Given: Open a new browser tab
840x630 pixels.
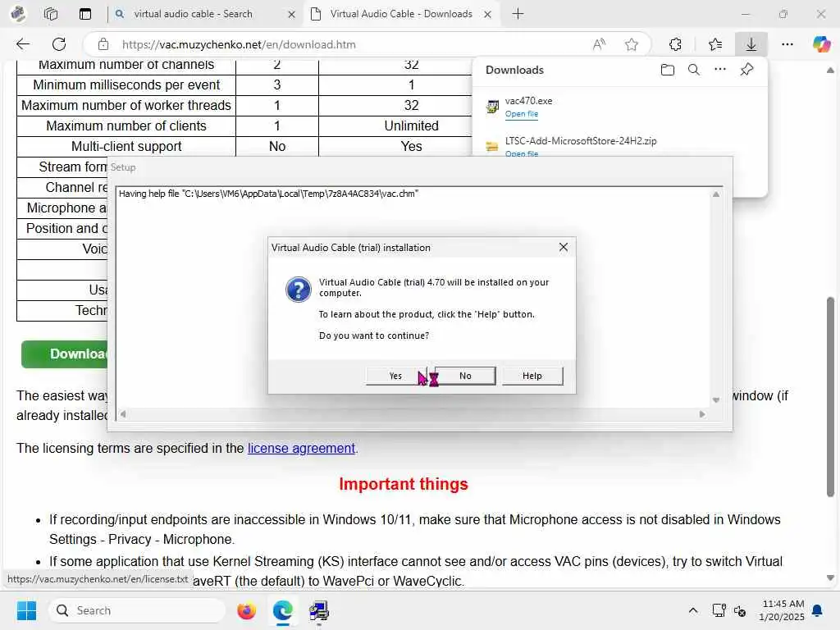Looking at the screenshot, I should click(518, 14).
